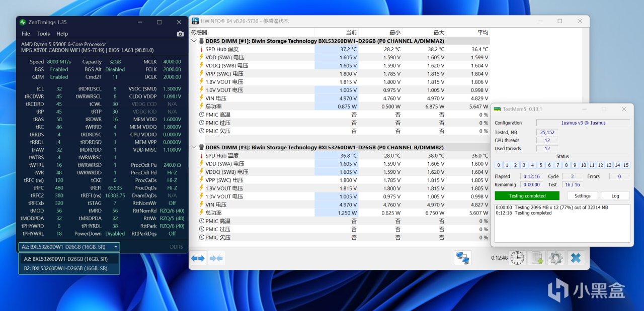Open the ZenTimings File menu

tap(26, 34)
